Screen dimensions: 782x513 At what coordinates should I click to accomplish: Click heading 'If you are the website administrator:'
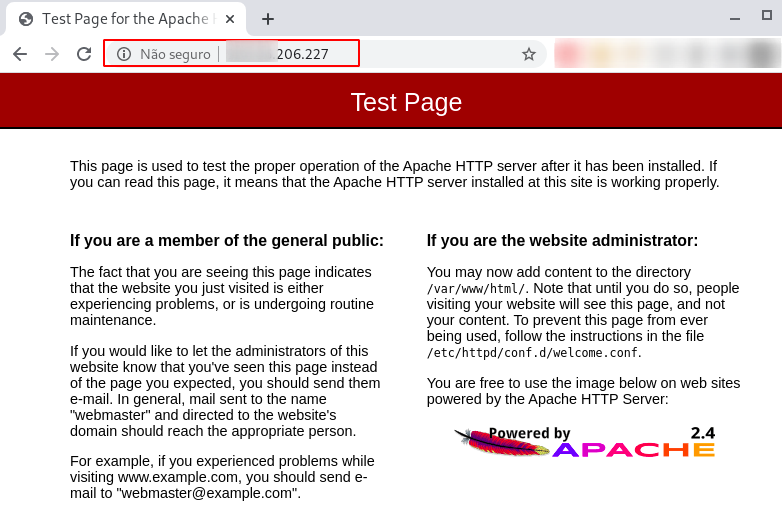(x=562, y=241)
